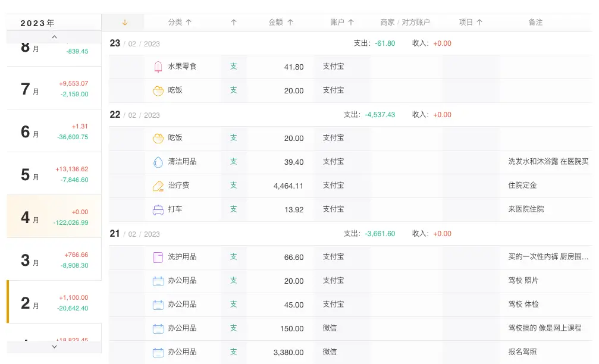Sort by 分类 column arrow

point(189,23)
